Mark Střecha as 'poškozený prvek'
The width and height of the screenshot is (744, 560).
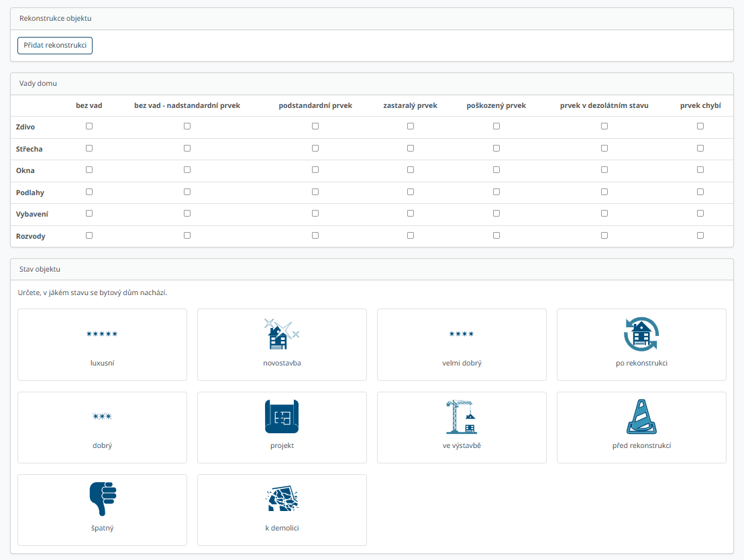tap(496, 148)
